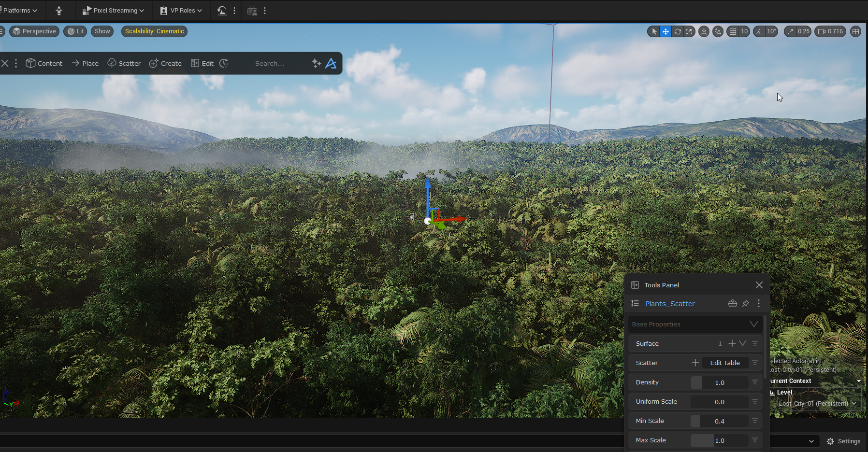Click the icon right of VP Roles

pos(222,10)
